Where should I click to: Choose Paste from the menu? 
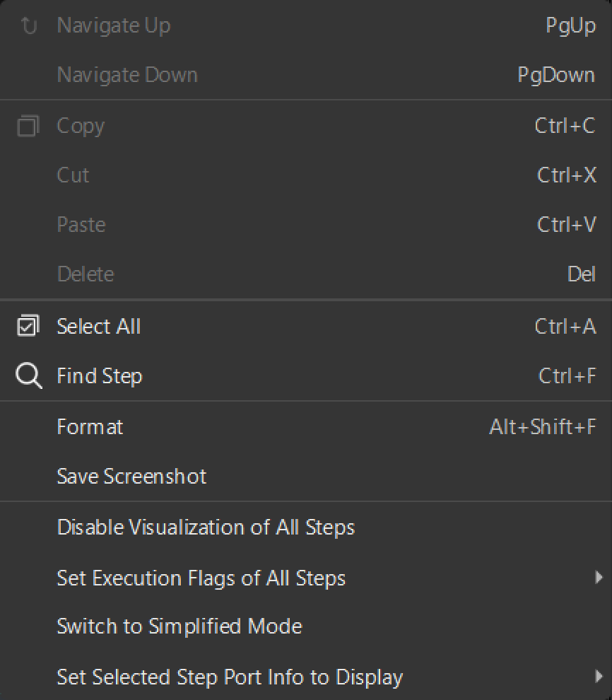(81, 224)
